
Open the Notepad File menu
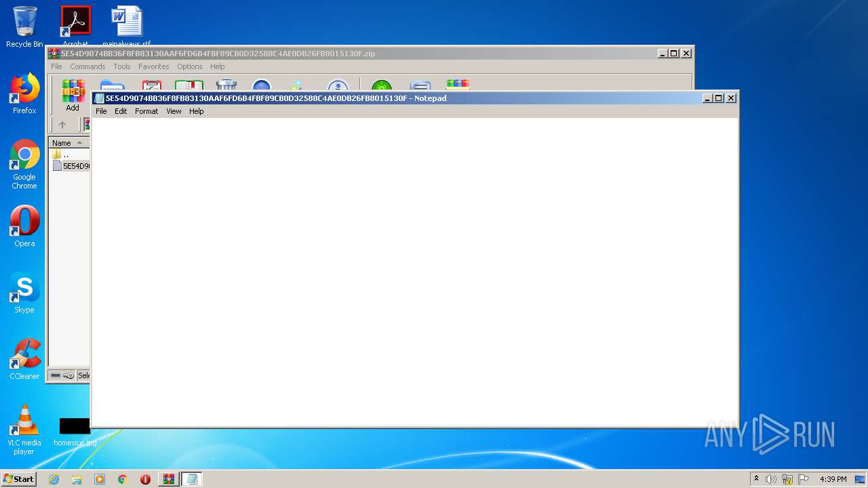(101, 111)
